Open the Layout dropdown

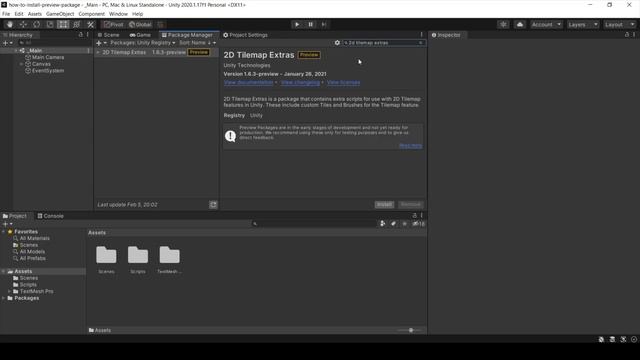tap(620, 24)
